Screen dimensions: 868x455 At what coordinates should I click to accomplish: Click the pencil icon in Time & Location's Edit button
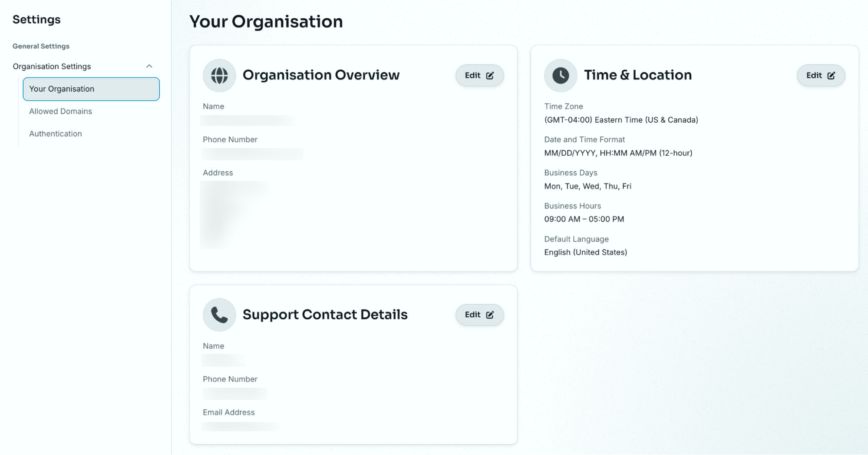pos(831,76)
